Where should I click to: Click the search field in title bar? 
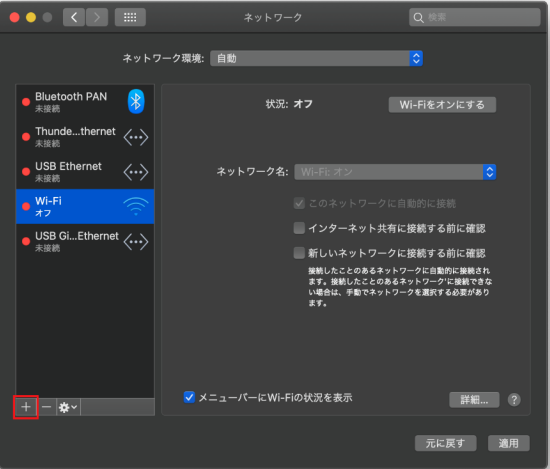pos(475,17)
